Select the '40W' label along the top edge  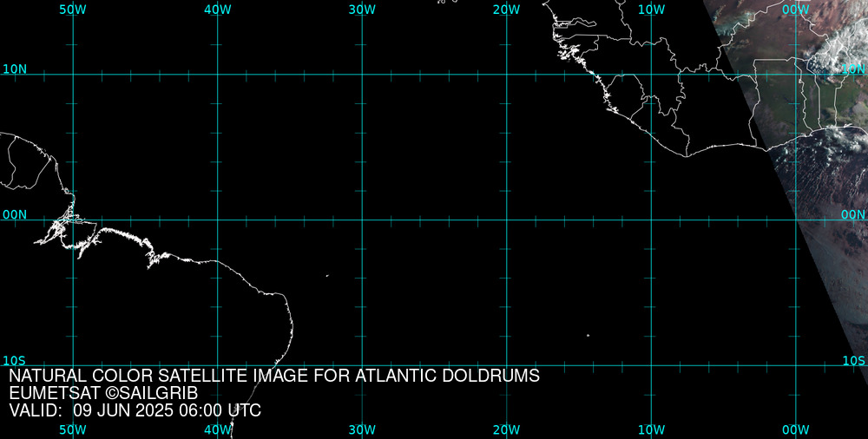coord(218,10)
